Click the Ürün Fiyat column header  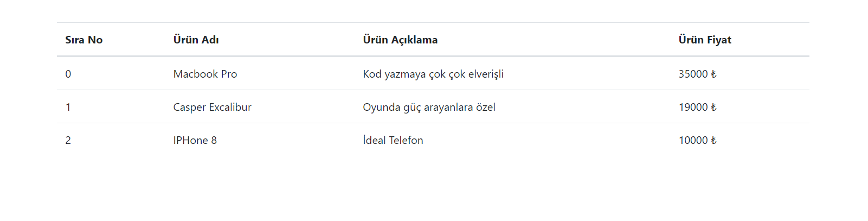705,40
